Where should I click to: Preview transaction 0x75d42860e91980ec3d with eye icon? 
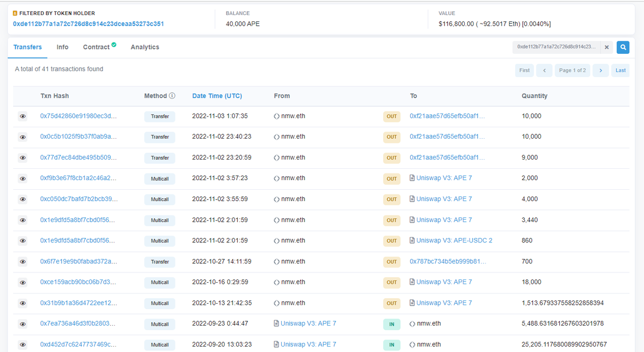tap(23, 116)
